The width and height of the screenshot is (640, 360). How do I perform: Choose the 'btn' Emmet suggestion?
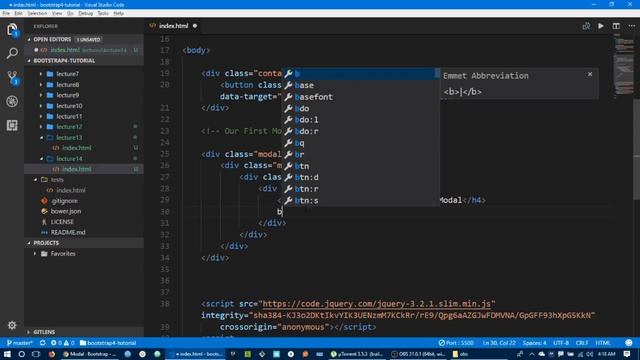pyautogui.click(x=360, y=166)
